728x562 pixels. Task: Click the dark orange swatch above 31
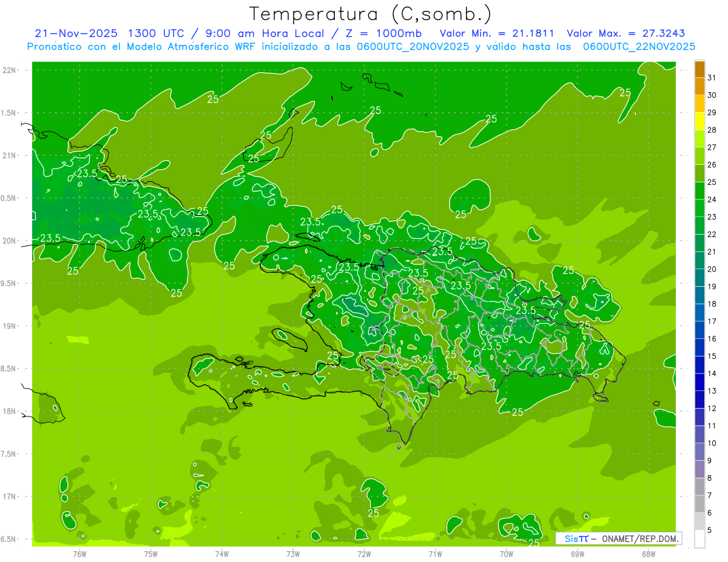point(699,69)
